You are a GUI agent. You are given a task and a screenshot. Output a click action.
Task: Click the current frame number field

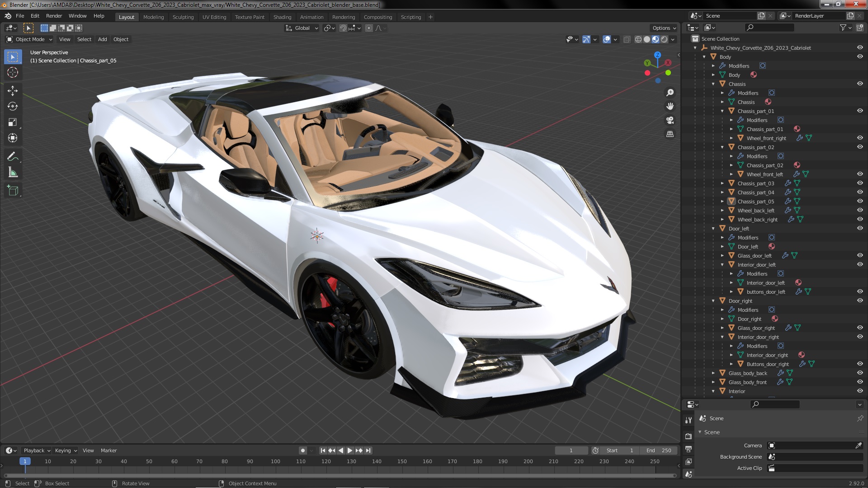coord(571,450)
